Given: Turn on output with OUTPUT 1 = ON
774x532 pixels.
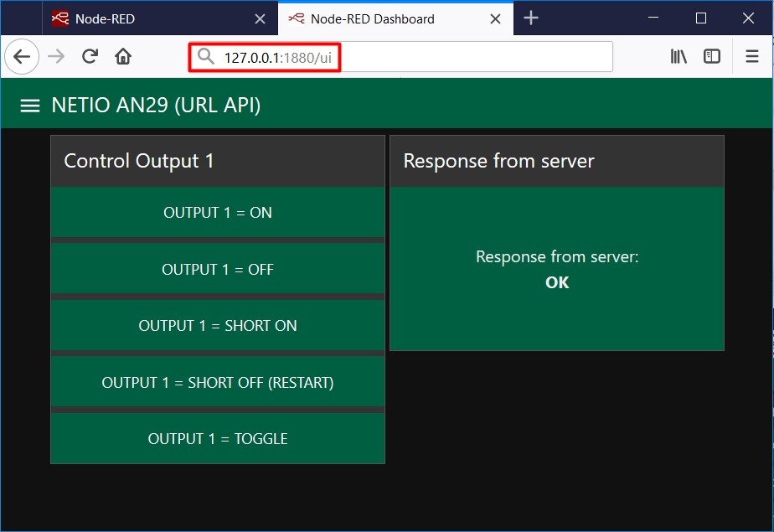Looking at the screenshot, I should pos(218,212).
